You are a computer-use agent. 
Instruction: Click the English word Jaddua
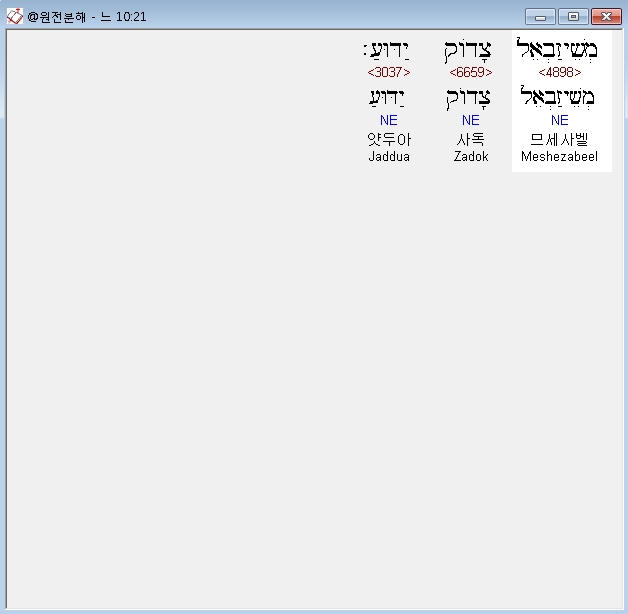388,156
